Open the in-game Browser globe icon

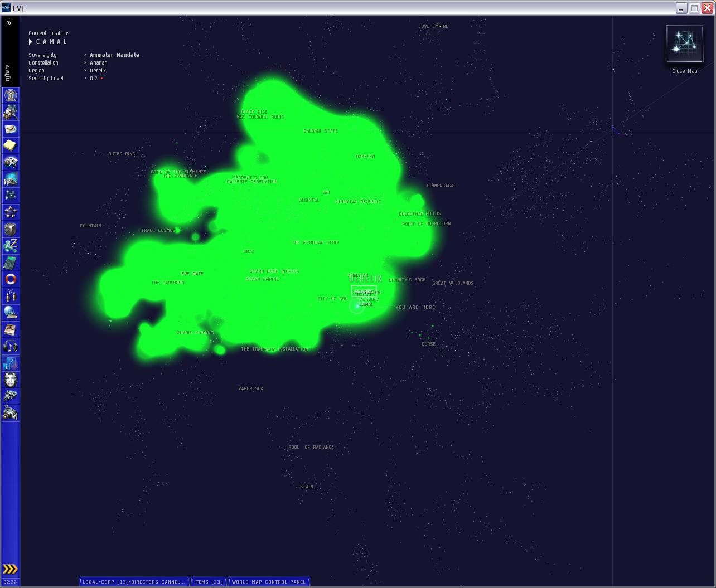(x=10, y=313)
